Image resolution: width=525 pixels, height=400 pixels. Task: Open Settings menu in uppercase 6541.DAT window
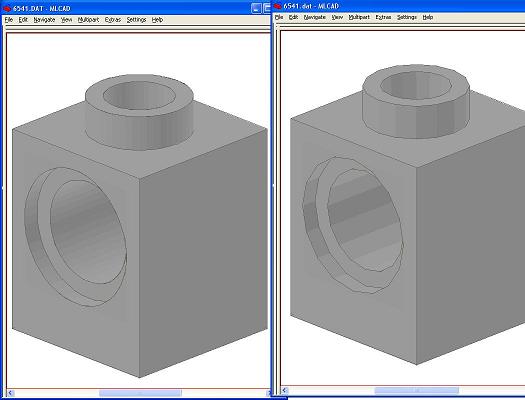click(136, 20)
